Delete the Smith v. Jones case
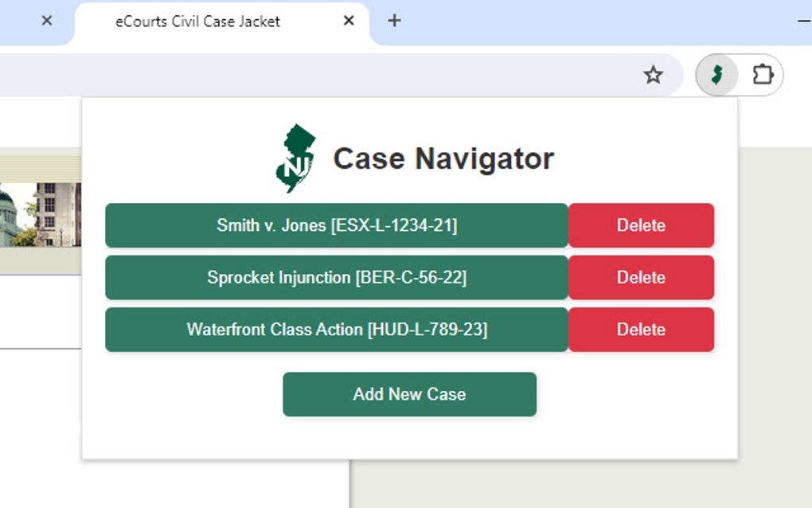This screenshot has height=508, width=812. (x=641, y=225)
